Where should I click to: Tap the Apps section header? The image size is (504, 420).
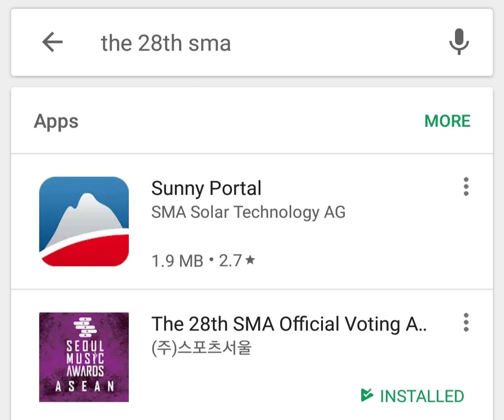pyautogui.click(x=56, y=121)
